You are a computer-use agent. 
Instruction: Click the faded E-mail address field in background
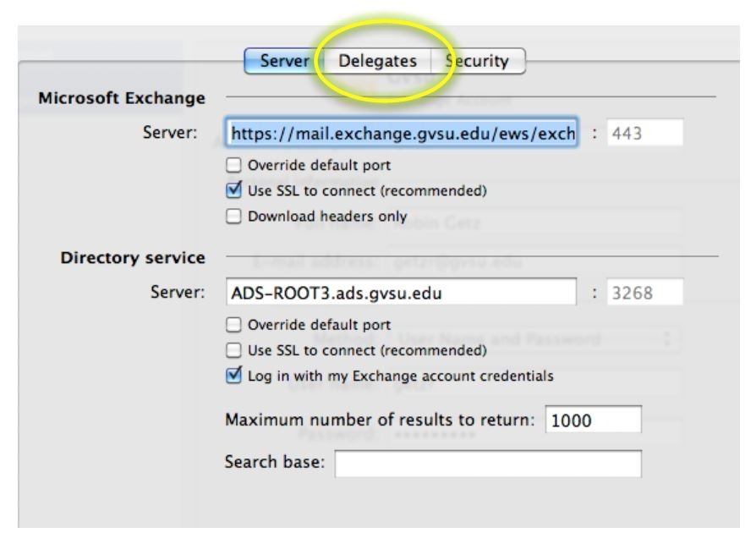pyautogui.click(x=533, y=261)
